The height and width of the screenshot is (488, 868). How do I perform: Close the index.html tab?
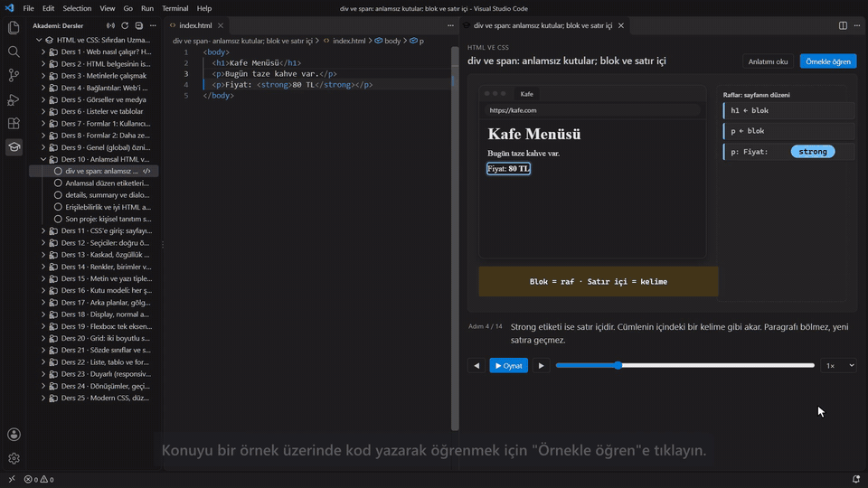tap(221, 25)
